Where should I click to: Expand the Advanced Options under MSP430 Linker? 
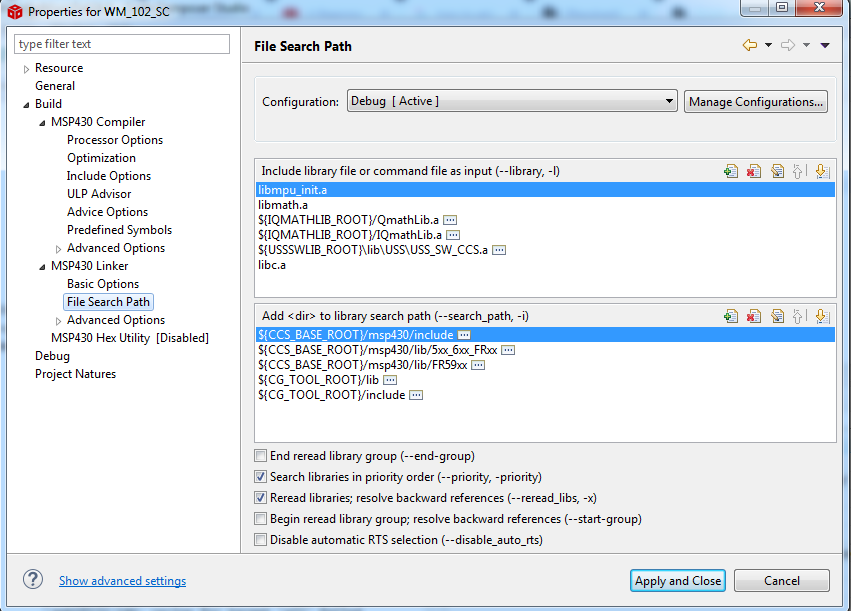(x=60, y=319)
